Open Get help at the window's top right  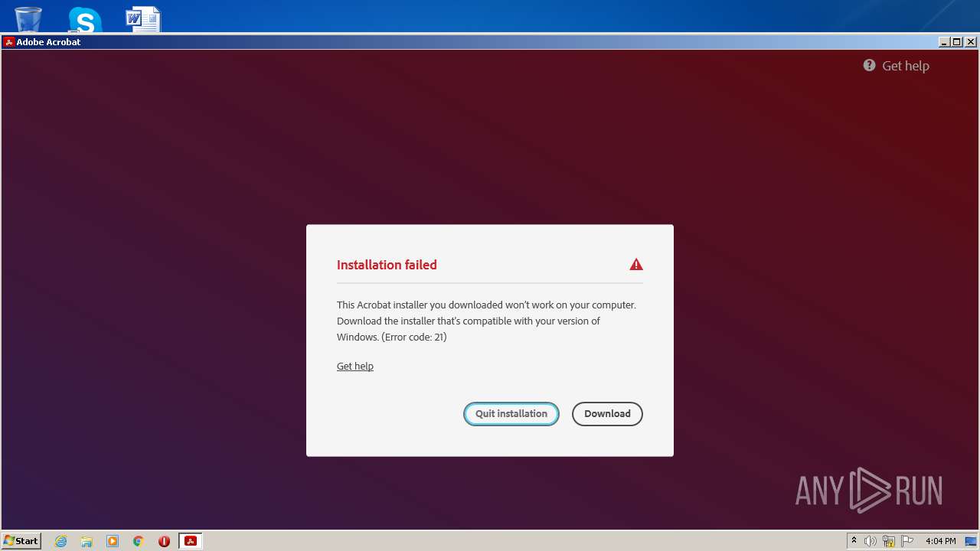pyautogui.click(x=906, y=66)
